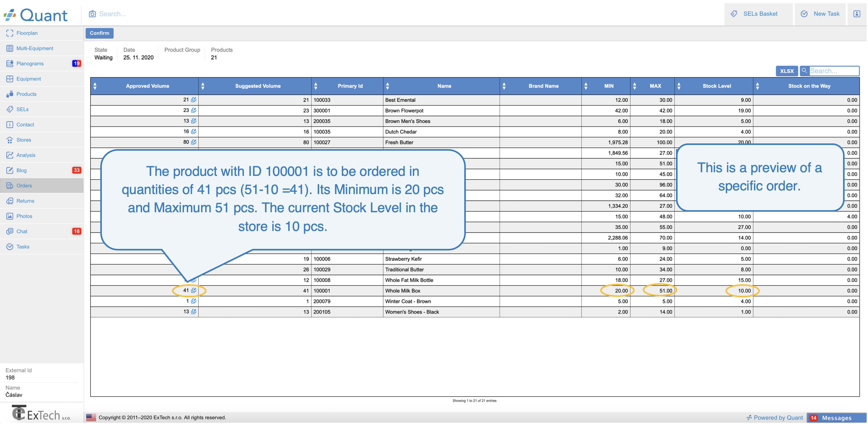This screenshot has width=868, height=424.
Task: Click the Confirm button
Action: pos(100,33)
